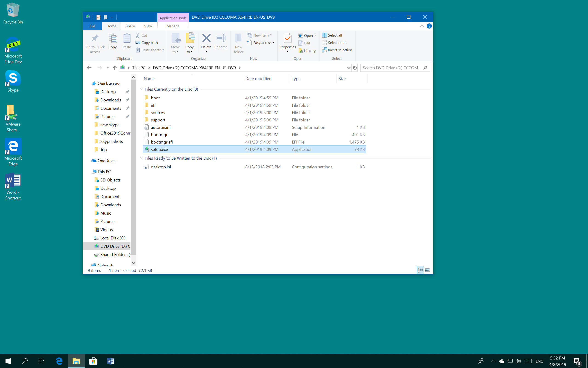The image size is (588, 368).
Task: Click Properties icon in Quick Access Toolbar
Action: pos(98,17)
